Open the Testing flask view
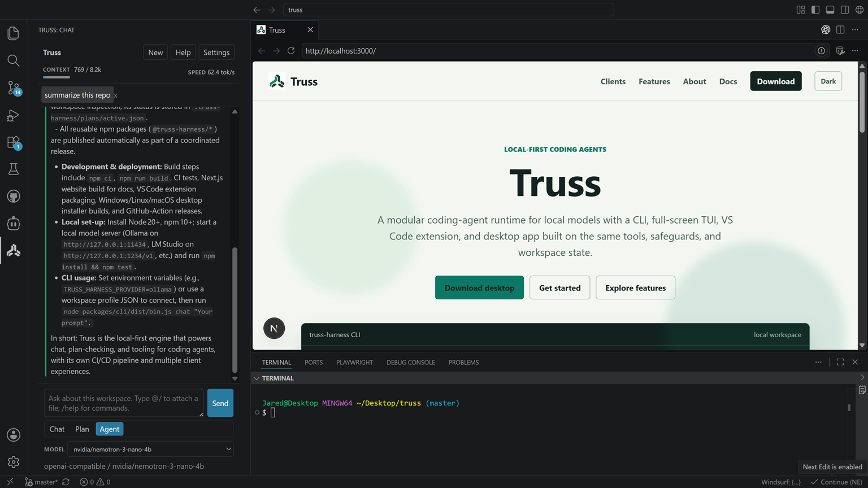The image size is (868, 488). [13, 169]
